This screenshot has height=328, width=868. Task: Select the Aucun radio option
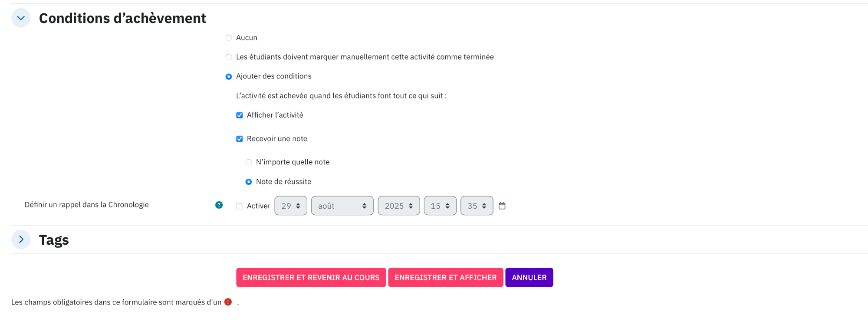tap(229, 38)
